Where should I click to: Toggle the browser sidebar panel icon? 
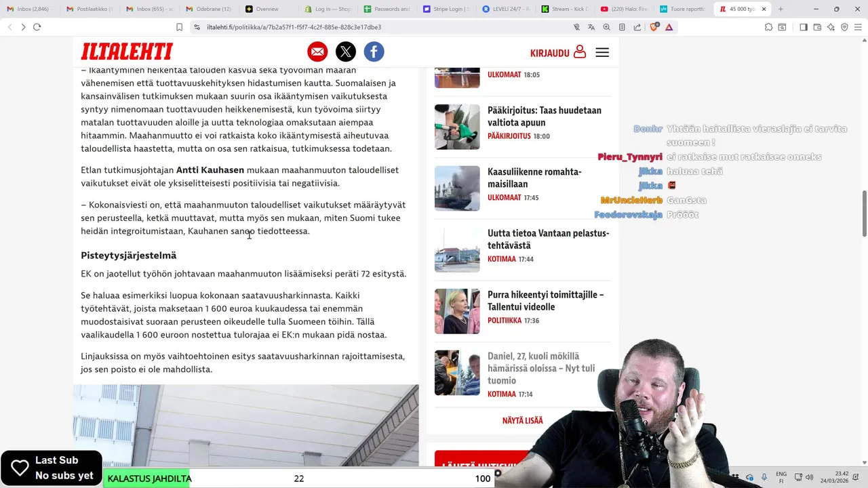(804, 27)
